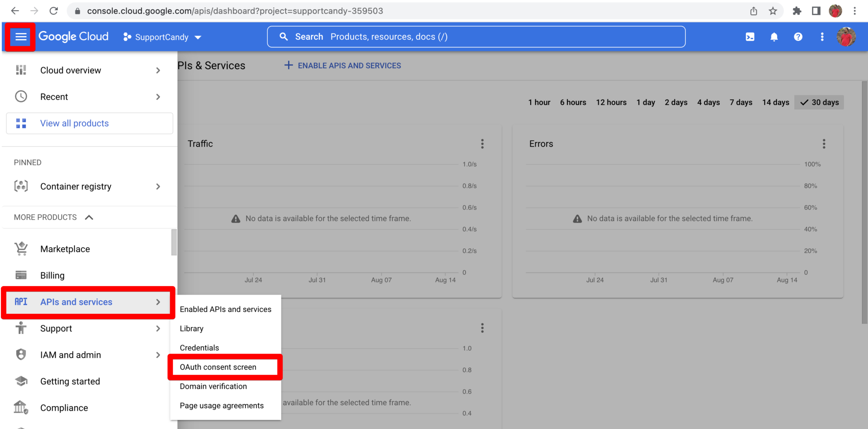Open the help question mark icon

(x=798, y=37)
